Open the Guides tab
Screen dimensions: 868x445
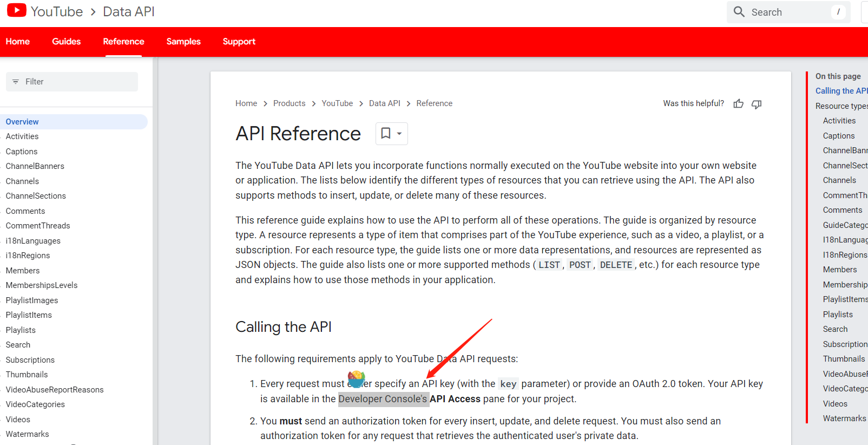pos(66,42)
